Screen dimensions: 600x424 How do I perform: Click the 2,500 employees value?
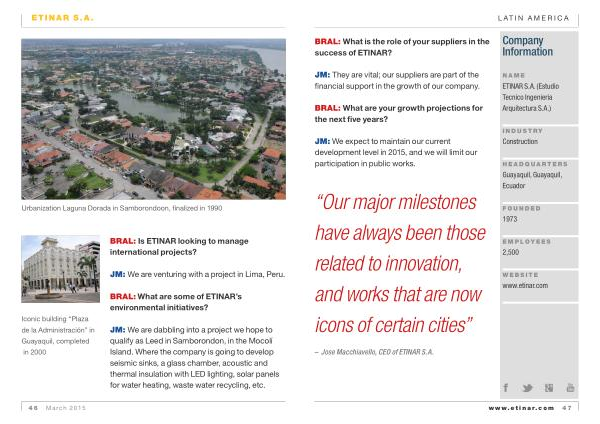pyautogui.click(x=511, y=253)
